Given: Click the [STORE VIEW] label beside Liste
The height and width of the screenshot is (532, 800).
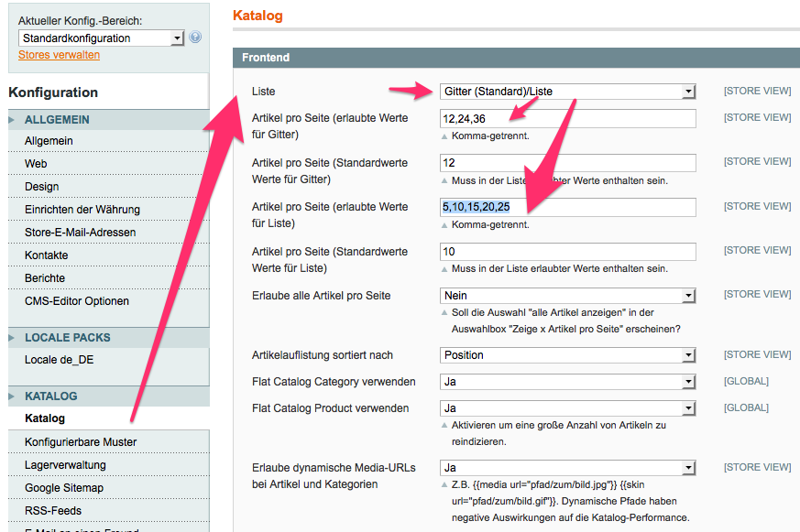Looking at the screenshot, I should [x=757, y=91].
